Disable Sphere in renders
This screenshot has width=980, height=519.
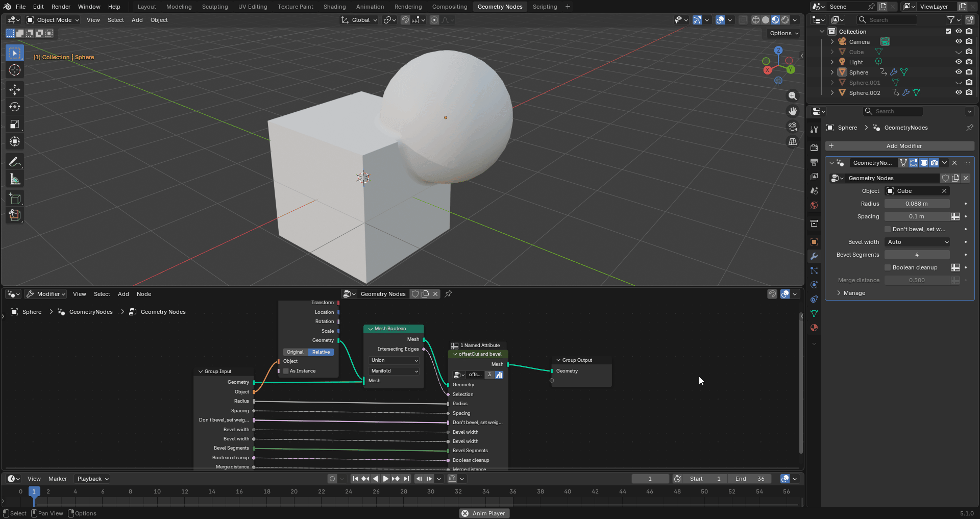click(969, 72)
